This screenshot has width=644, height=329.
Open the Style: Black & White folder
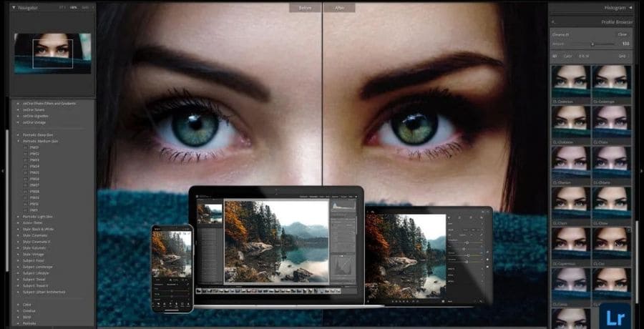38,229
